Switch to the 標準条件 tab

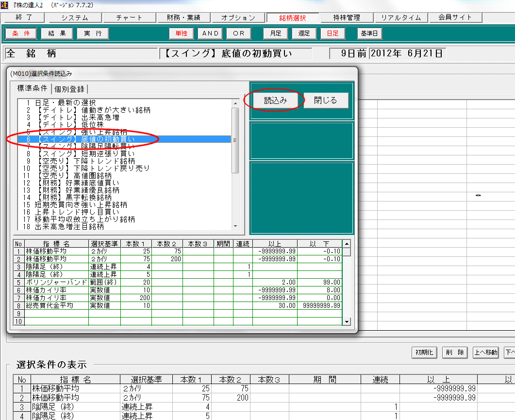pos(32,88)
